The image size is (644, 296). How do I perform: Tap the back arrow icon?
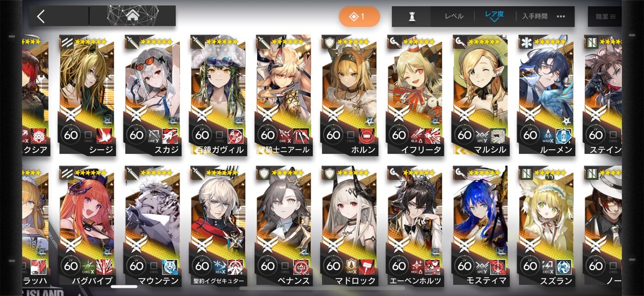(x=41, y=16)
